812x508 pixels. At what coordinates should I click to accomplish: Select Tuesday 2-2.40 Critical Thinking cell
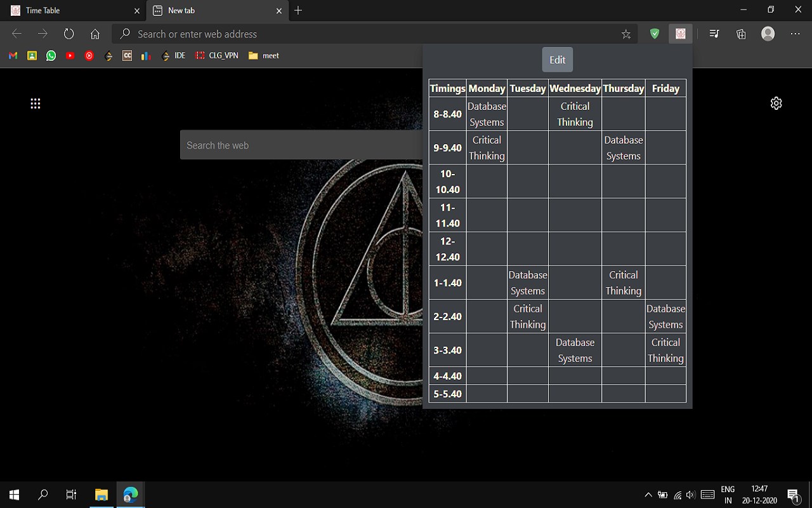click(528, 316)
